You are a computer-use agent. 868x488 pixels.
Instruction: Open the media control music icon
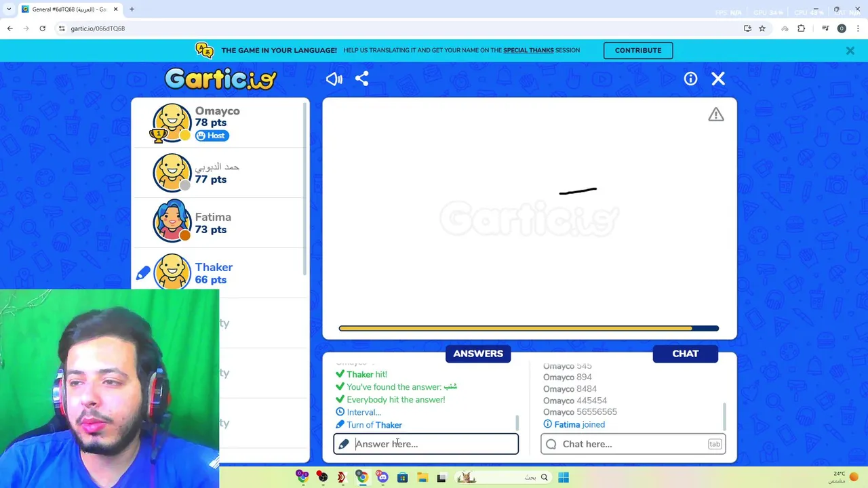tap(825, 28)
